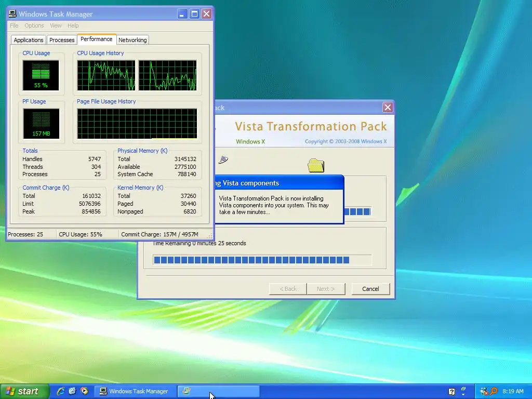Select Windows Task Manager taskbar button
The image size is (532, 399).
[x=135, y=391]
